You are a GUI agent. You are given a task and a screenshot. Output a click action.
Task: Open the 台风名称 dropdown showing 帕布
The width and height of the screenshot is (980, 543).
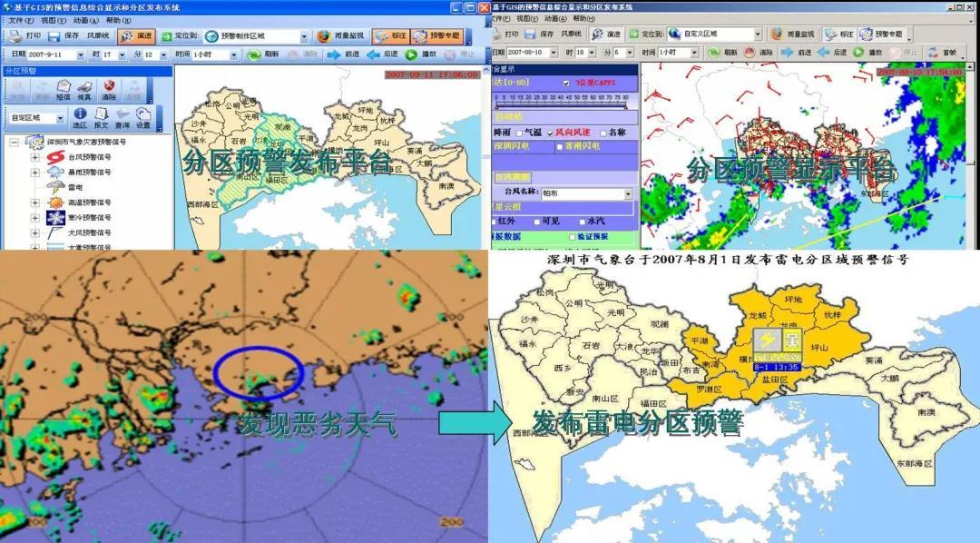[x=627, y=193]
